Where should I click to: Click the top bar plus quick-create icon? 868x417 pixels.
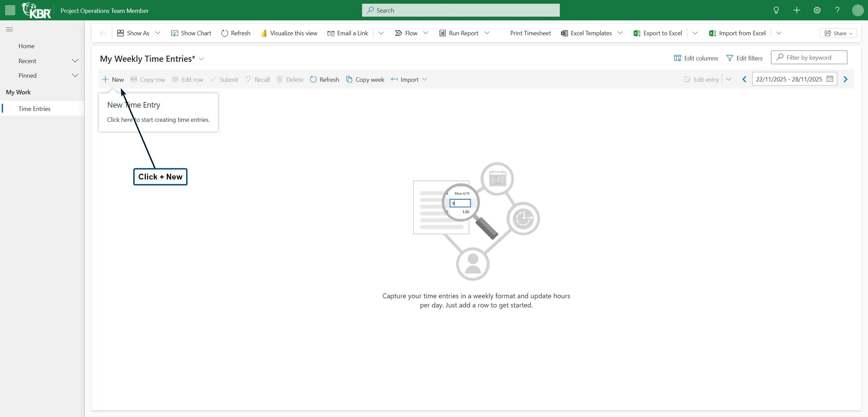click(x=797, y=10)
